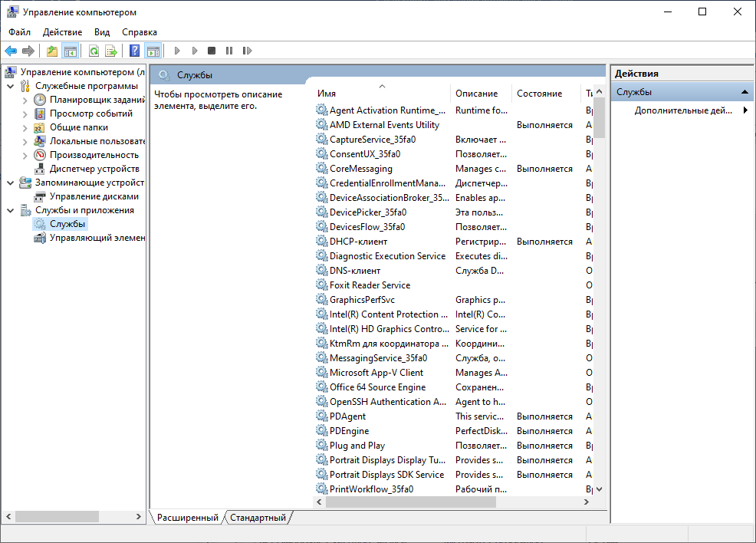This screenshot has width=756, height=543.
Task: Click the Stop service square icon
Action: click(212, 51)
